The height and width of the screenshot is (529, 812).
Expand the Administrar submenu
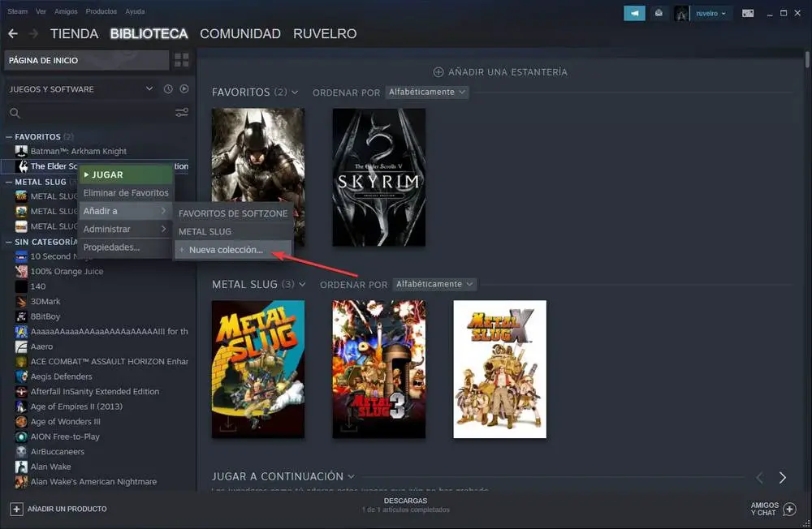125,229
